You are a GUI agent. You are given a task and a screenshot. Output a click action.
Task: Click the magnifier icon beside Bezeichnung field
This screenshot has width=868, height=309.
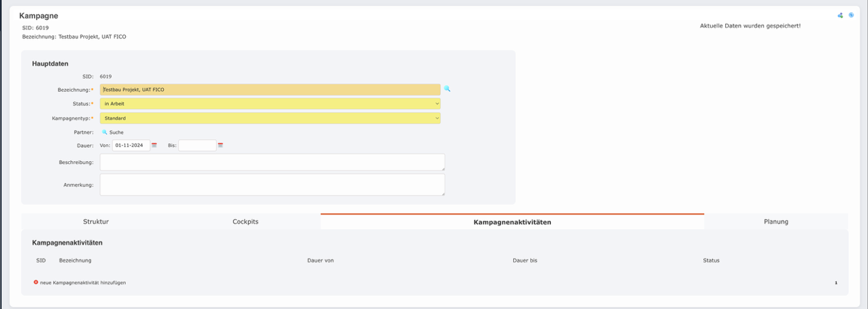pyautogui.click(x=448, y=89)
